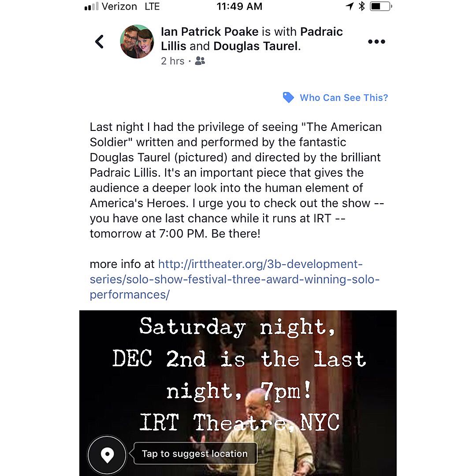Screen dimensions: 476x476
Task: Tap the blue tag icon
Action: pyautogui.click(x=288, y=97)
